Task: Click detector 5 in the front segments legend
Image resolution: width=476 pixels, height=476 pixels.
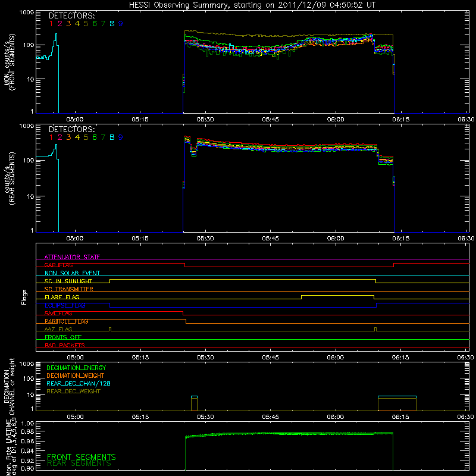Action: coord(86,24)
